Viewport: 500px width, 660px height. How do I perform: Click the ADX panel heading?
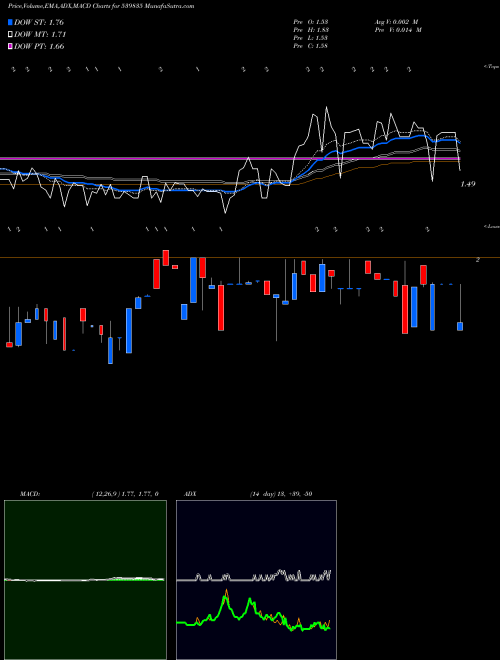coord(191,494)
